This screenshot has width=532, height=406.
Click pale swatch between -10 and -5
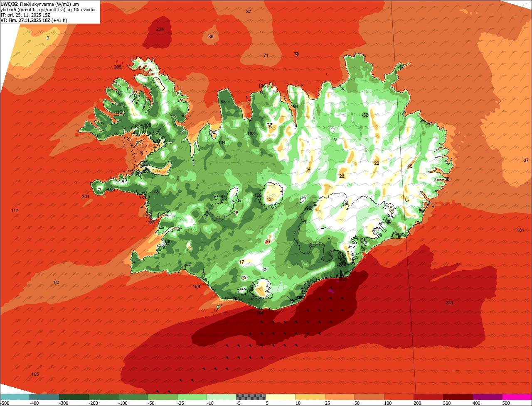click(222, 397)
